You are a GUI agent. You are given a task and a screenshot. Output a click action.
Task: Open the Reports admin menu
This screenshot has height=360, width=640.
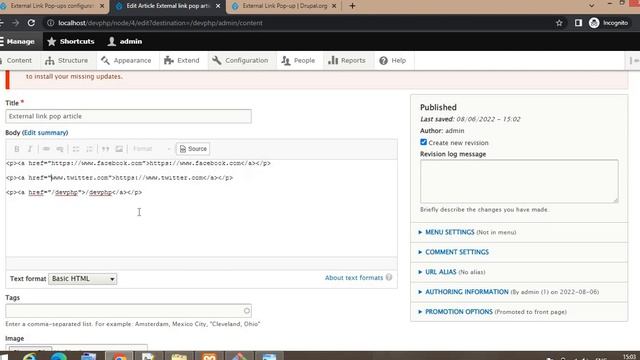click(x=347, y=60)
